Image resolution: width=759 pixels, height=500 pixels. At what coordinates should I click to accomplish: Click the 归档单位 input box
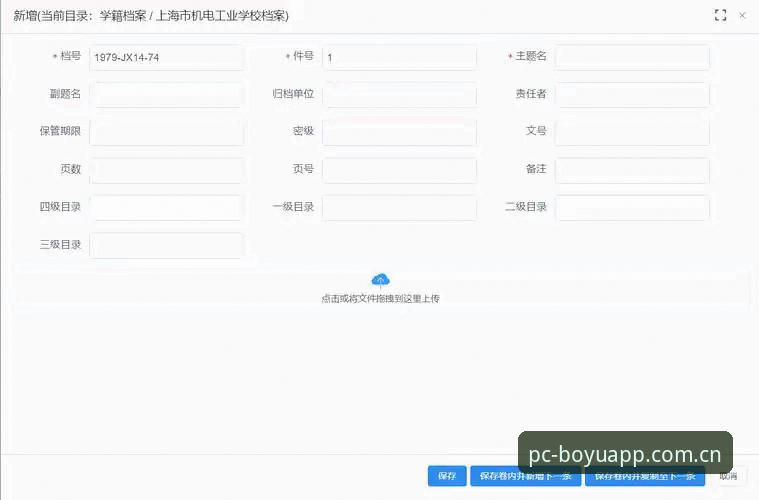(399, 95)
